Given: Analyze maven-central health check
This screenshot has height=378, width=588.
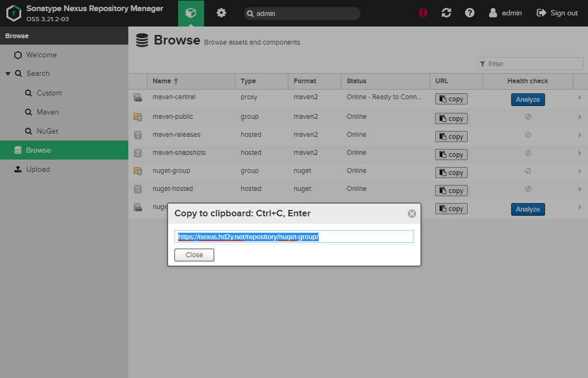Looking at the screenshot, I should click(528, 99).
